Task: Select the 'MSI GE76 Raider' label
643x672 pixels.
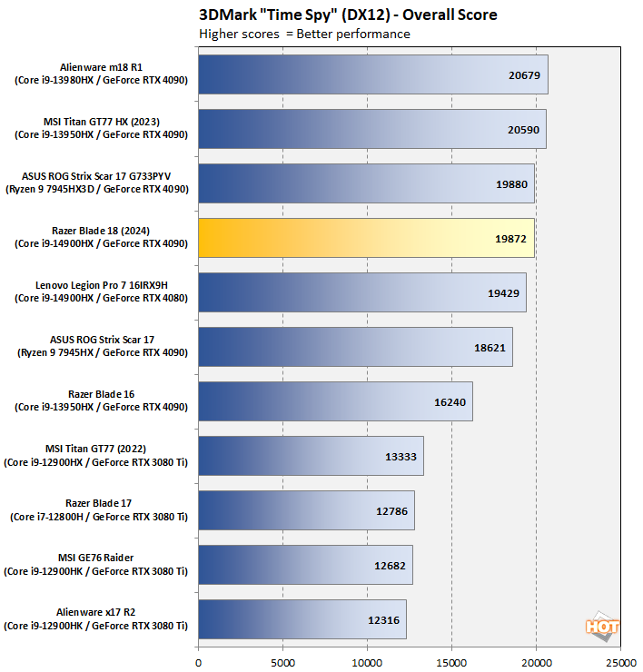Action: point(96,558)
